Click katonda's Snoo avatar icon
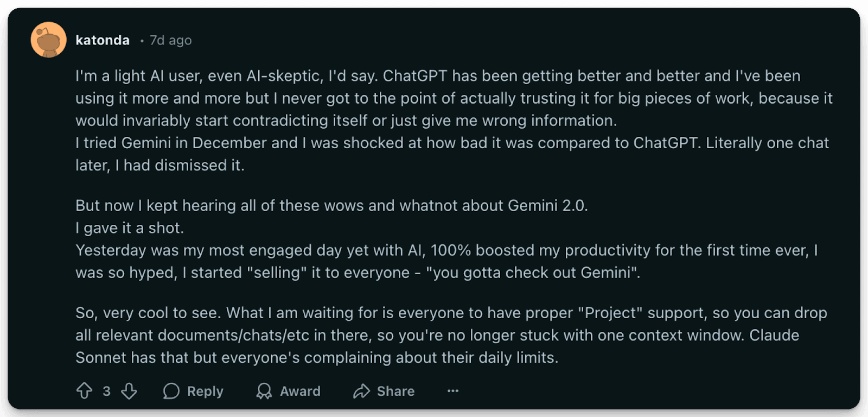Screen dimensions: 868x417 point(47,40)
